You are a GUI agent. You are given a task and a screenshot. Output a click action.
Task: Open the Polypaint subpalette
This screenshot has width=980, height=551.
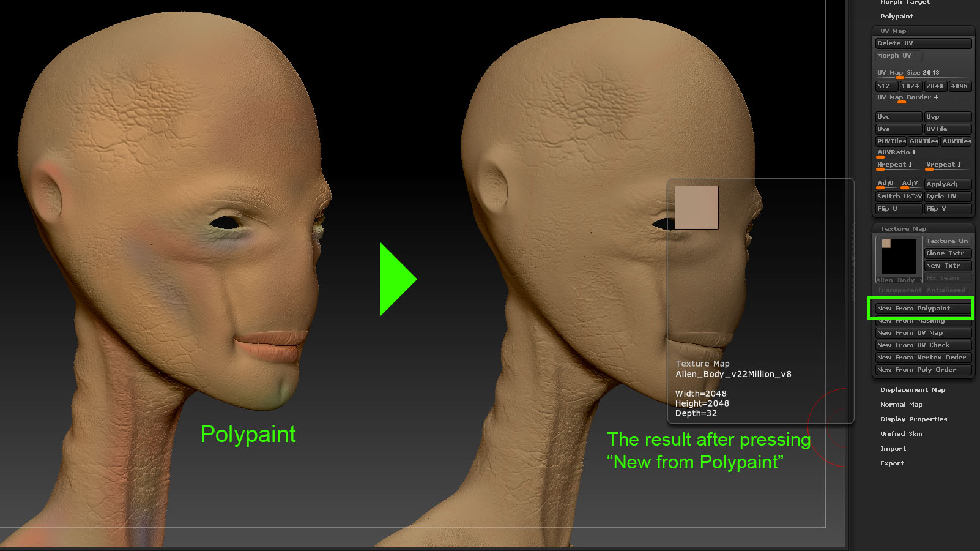[896, 16]
